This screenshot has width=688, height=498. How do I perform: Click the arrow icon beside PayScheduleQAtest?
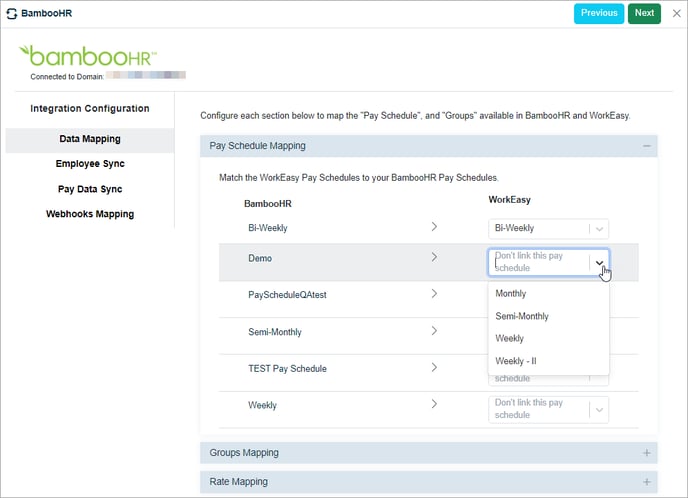tap(434, 294)
